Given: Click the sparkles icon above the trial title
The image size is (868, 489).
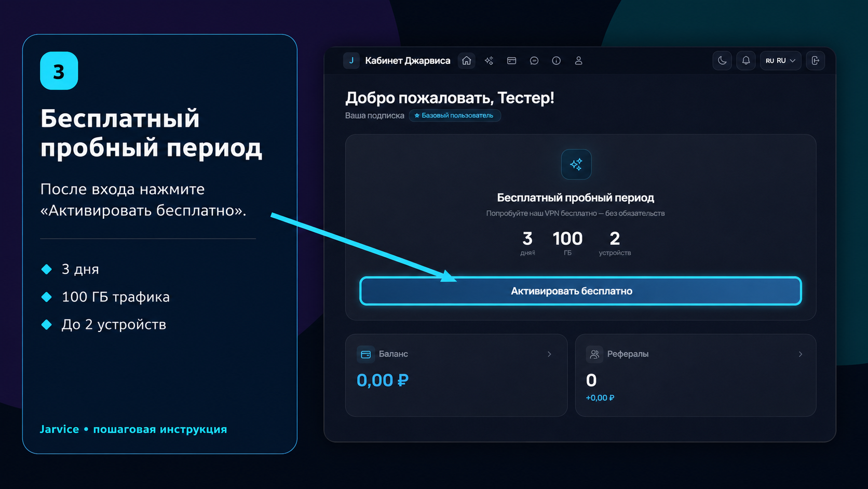Looking at the screenshot, I should [576, 164].
